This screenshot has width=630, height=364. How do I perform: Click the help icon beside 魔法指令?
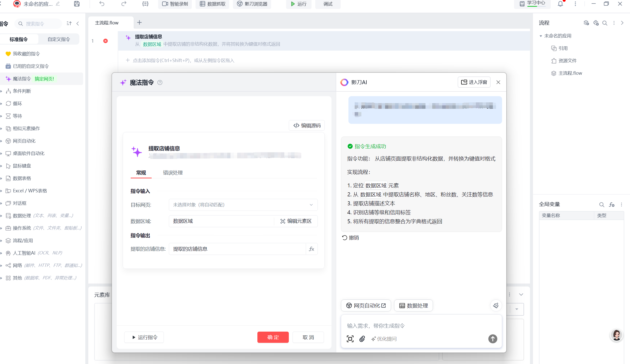tap(160, 82)
